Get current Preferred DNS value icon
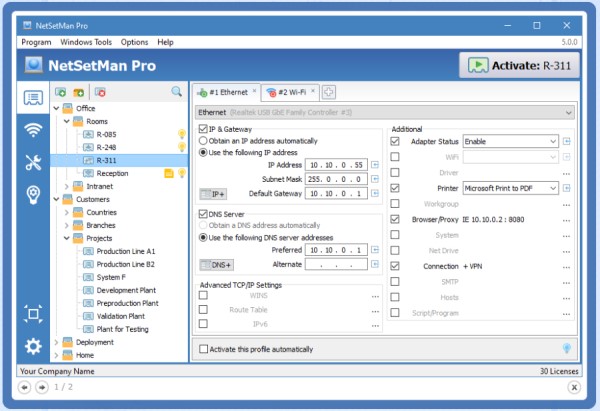 pos(375,250)
